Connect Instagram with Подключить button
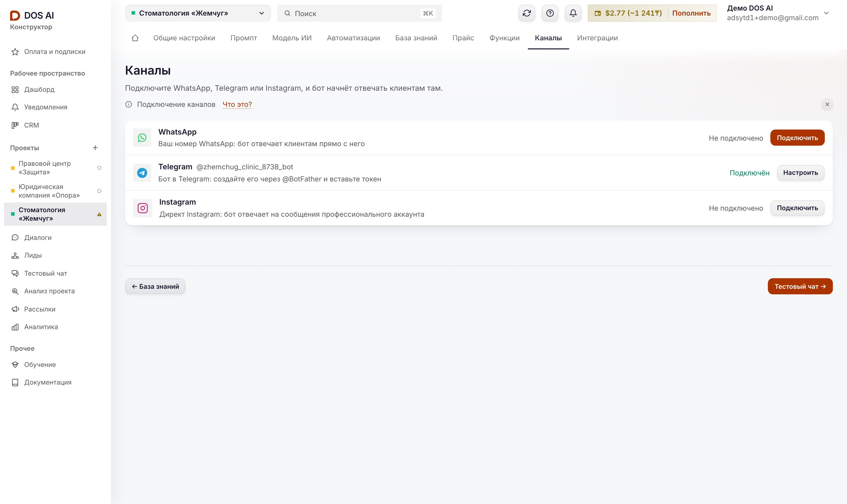Image resolution: width=847 pixels, height=504 pixels. pyautogui.click(x=797, y=208)
